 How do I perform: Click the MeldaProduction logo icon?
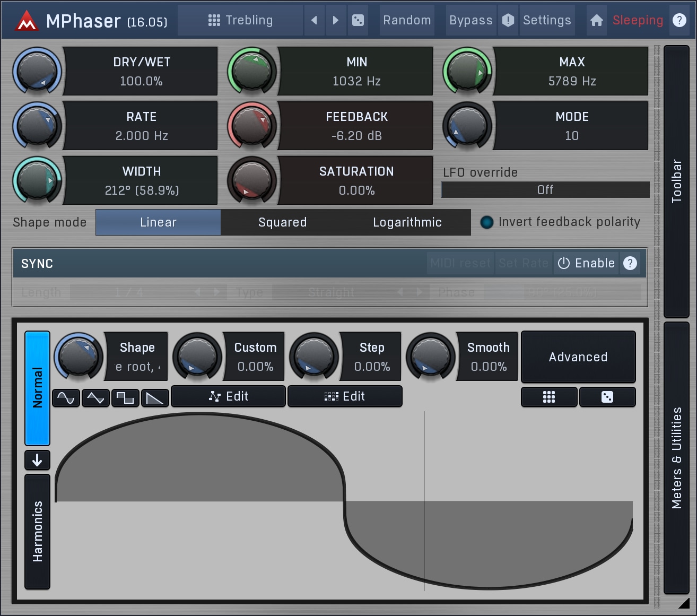26,20
